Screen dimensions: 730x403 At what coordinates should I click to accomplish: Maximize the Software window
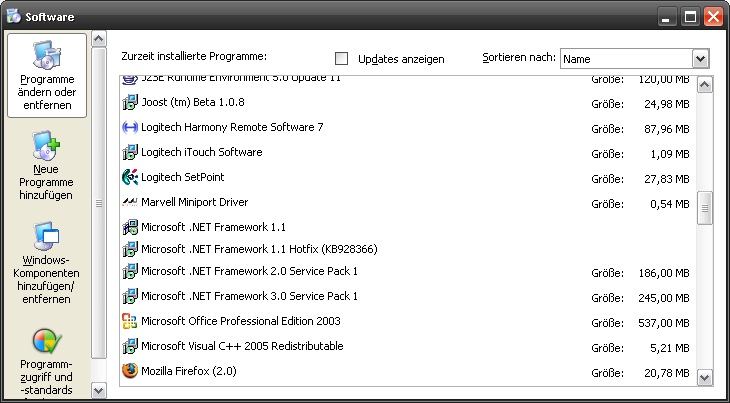click(690, 17)
